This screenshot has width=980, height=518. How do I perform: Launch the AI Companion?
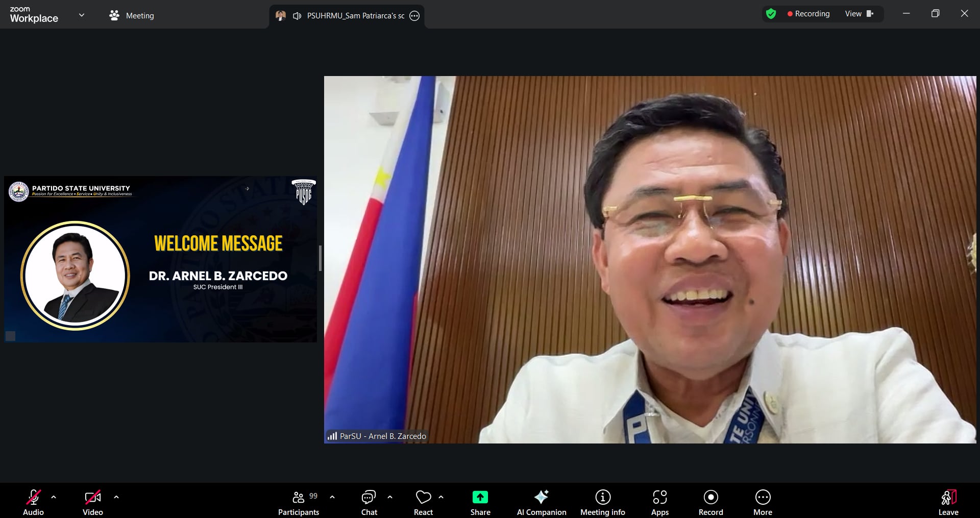(541, 501)
